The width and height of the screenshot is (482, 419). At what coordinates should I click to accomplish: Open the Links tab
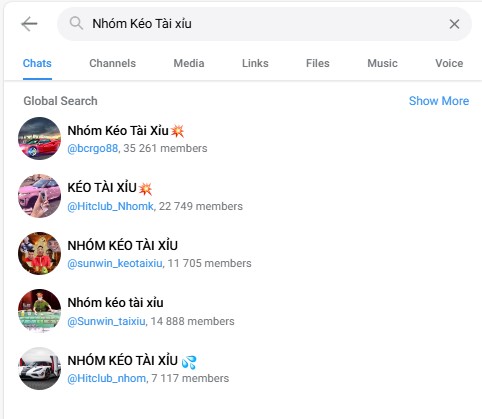255,63
